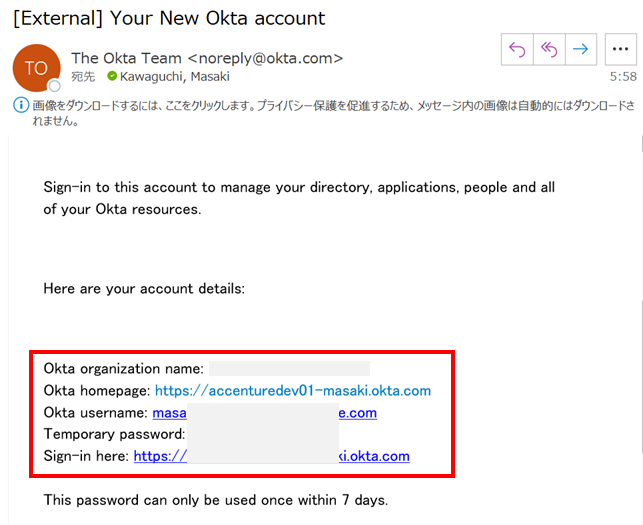The image size is (643, 525).
Task: Click the 宛先 recipient label
Action: (x=83, y=76)
